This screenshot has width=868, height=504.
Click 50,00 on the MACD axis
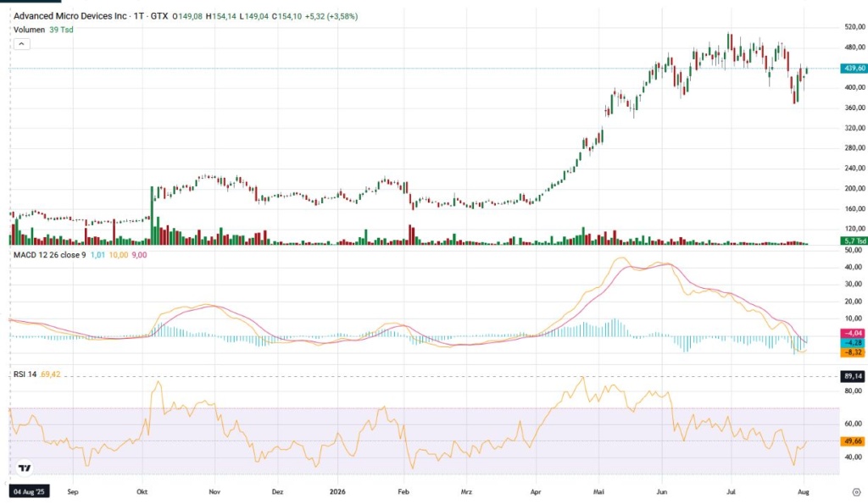click(854, 250)
